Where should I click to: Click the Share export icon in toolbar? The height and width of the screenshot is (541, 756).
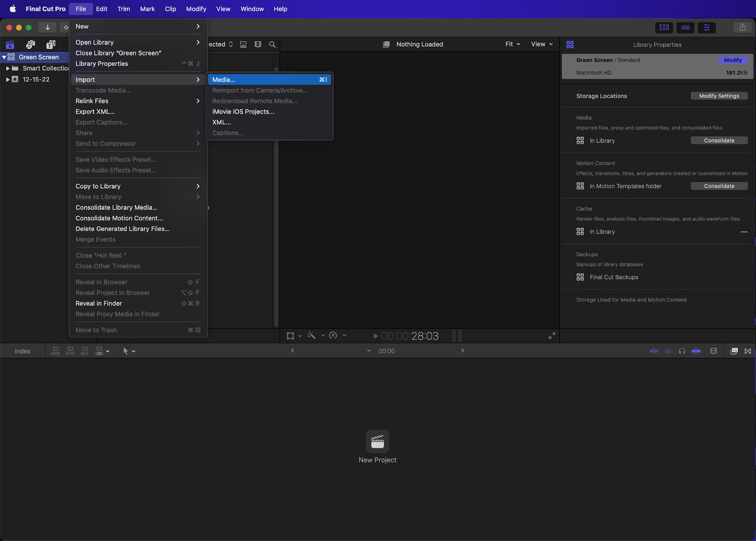[x=742, y=27]
